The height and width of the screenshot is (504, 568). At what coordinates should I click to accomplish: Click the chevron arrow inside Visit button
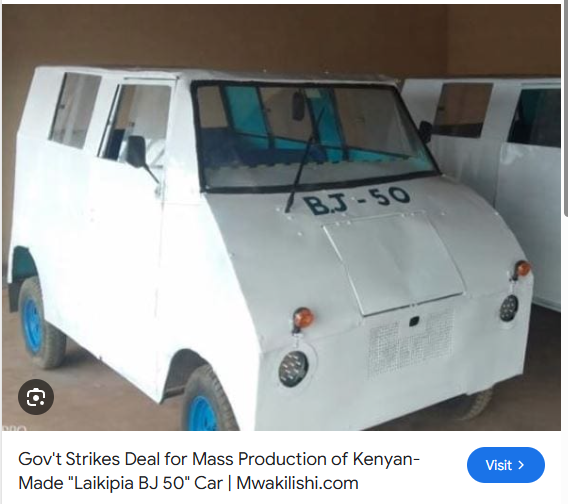[522, 465]
